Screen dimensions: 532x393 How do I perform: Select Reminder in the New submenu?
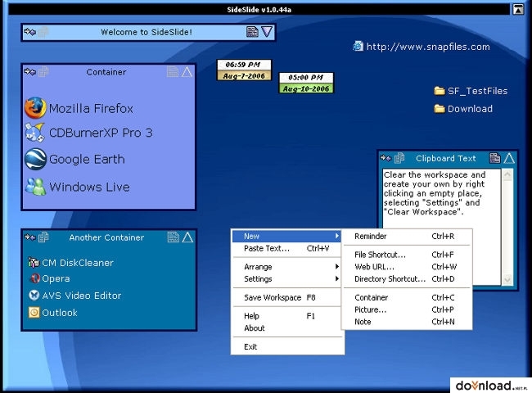[407, 236]
